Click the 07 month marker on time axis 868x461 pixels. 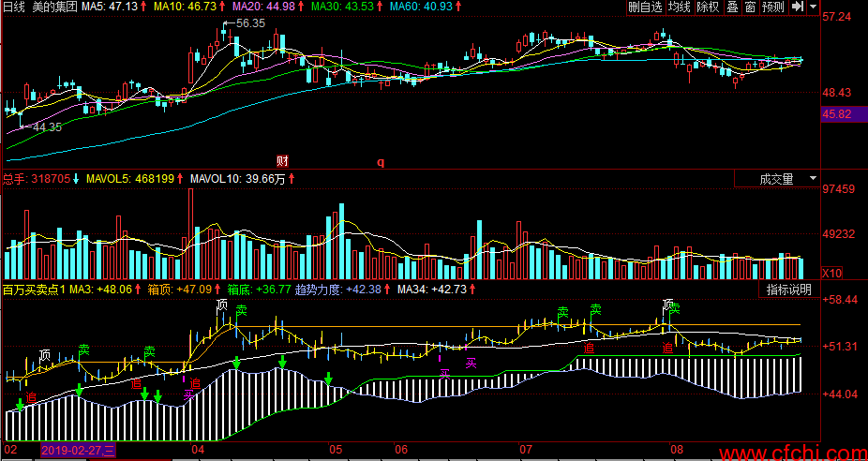click(x=525, y=450)
